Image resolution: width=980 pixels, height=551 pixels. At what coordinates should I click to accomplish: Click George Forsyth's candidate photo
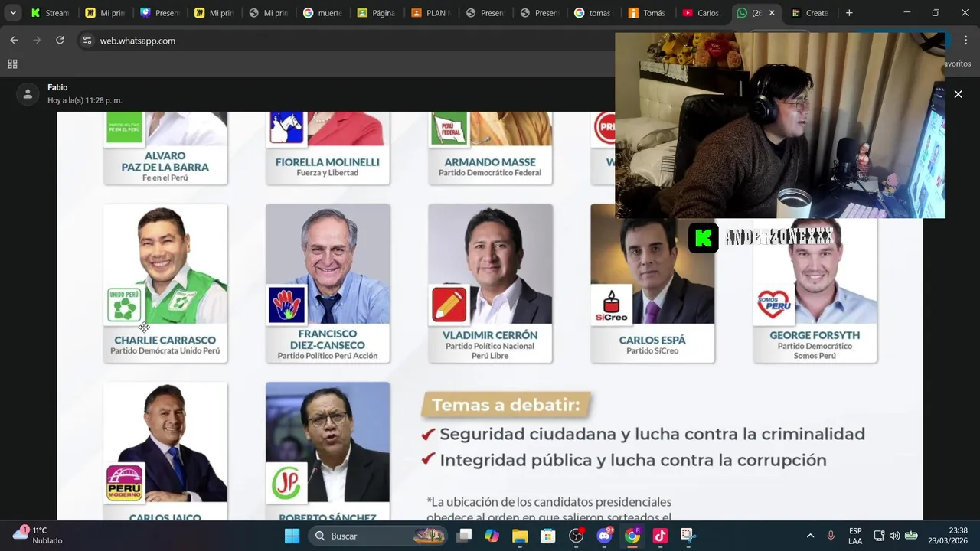pyautogui.click(x=815, y=271)
